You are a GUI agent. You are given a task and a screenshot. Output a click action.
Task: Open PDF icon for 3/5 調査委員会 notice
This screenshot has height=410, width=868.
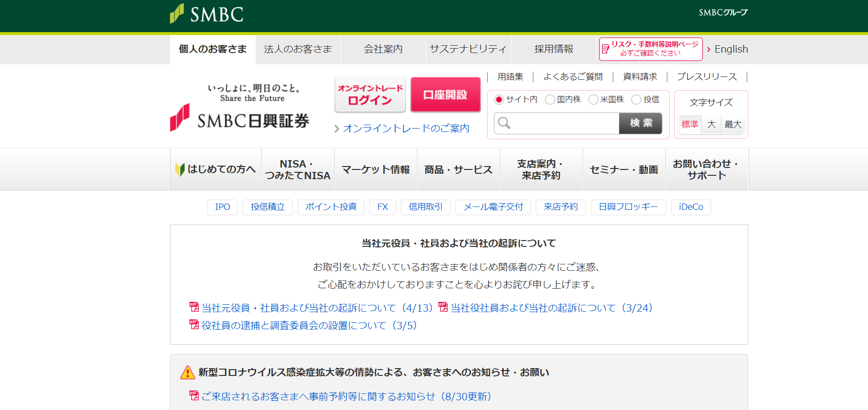point(194,324)
